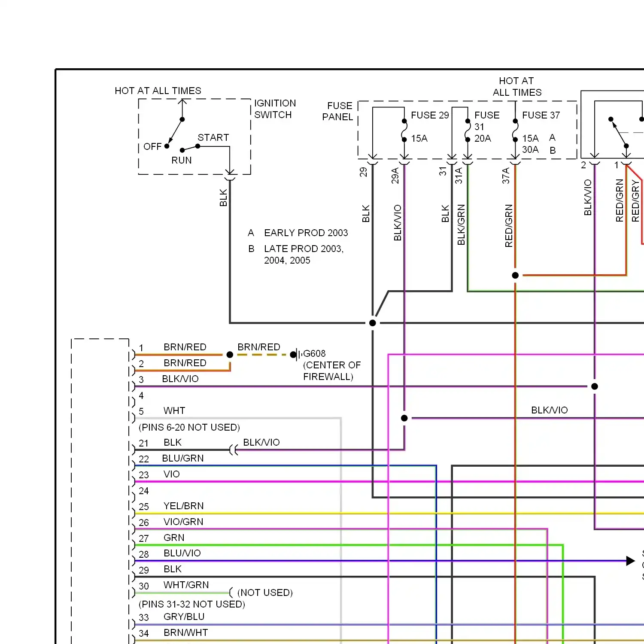Screen dimensions: 644x644
Task: Click the vertical RED/GRN label below terminal 37A
Action: pyautogui.click(x=509, y=226)
